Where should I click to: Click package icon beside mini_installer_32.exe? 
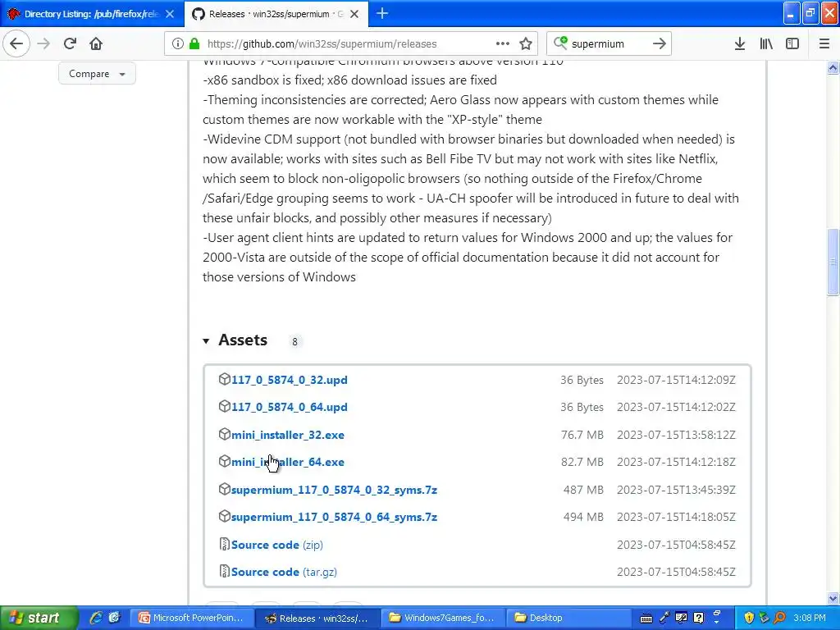[225, 434]
